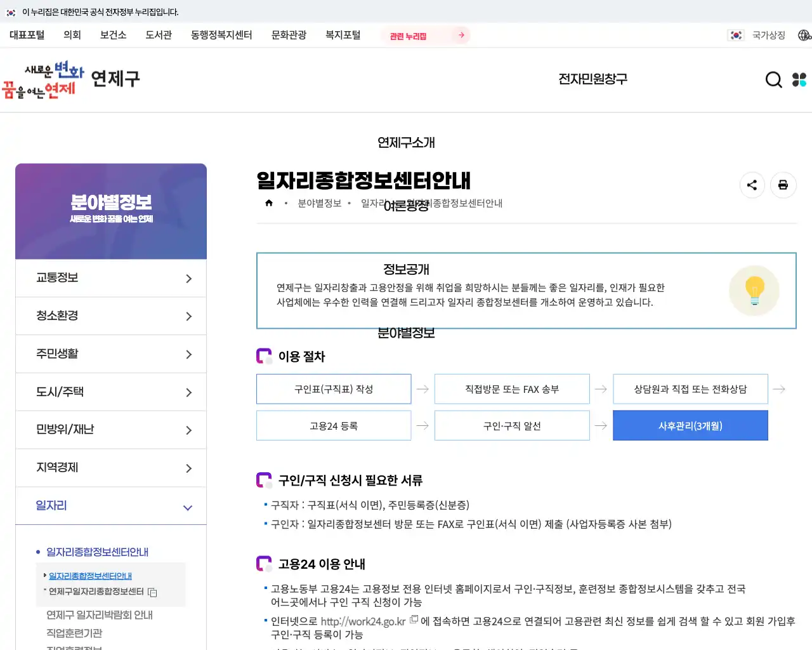Select 복지포털 in the top menu bar
The height and width of the screenshot is (650, 812).
343,36
